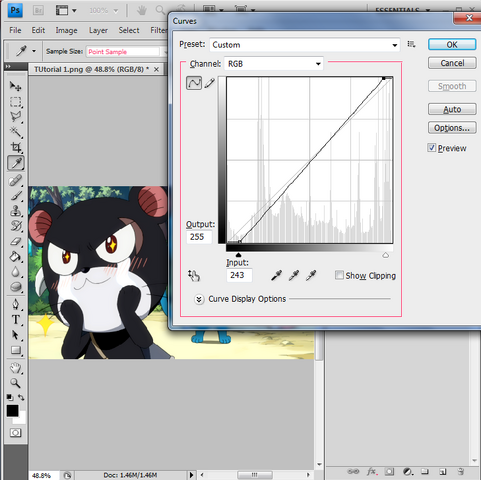Screen dimensions: 481x480
Task: Create new layer from Layers panel bottom
Action: coord(442,471)
